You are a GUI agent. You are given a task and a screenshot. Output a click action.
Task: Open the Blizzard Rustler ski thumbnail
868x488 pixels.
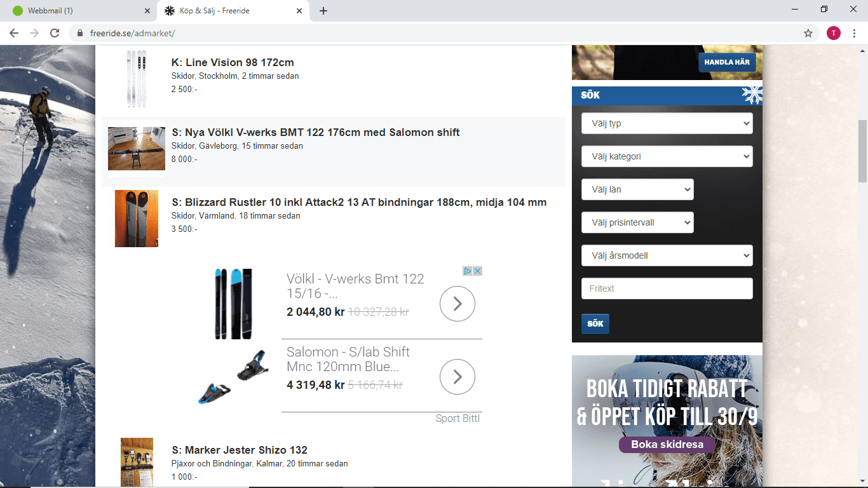coord(137,219)
